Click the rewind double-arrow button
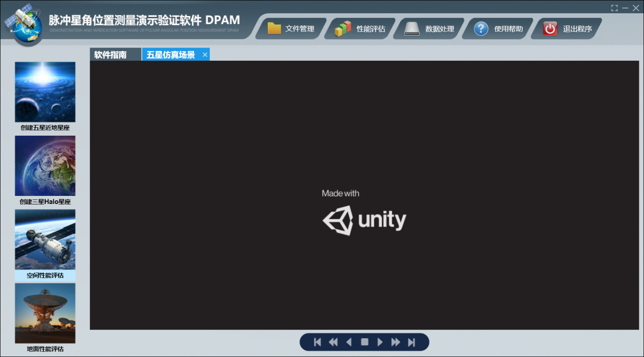Screen dimensions: 644x357 333,342
